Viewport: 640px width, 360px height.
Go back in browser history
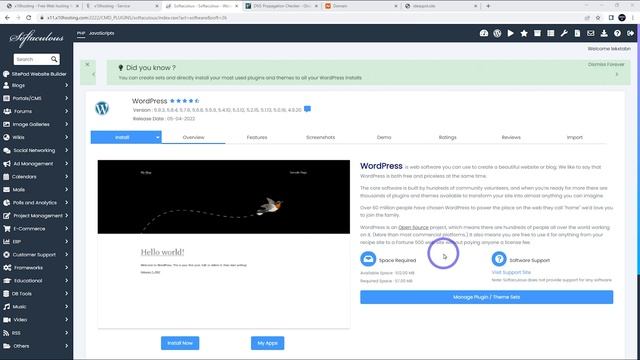point(7,18)
